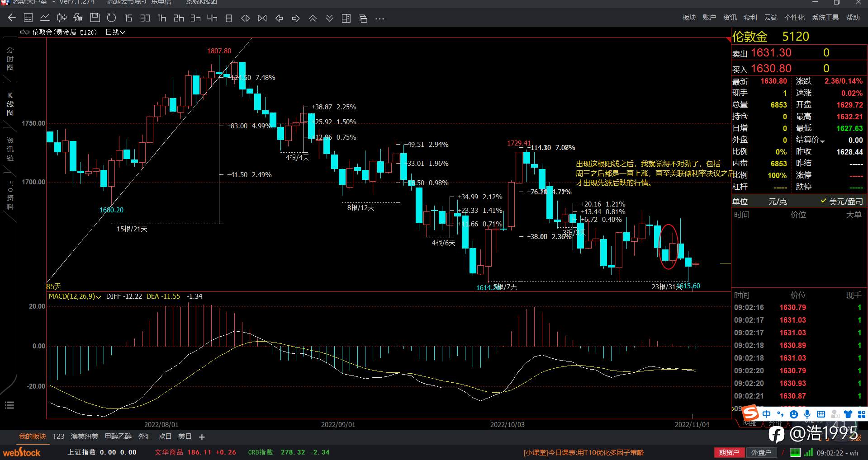Click the double-chevron up icon
The image size is (868, 460).
(313, 18)
